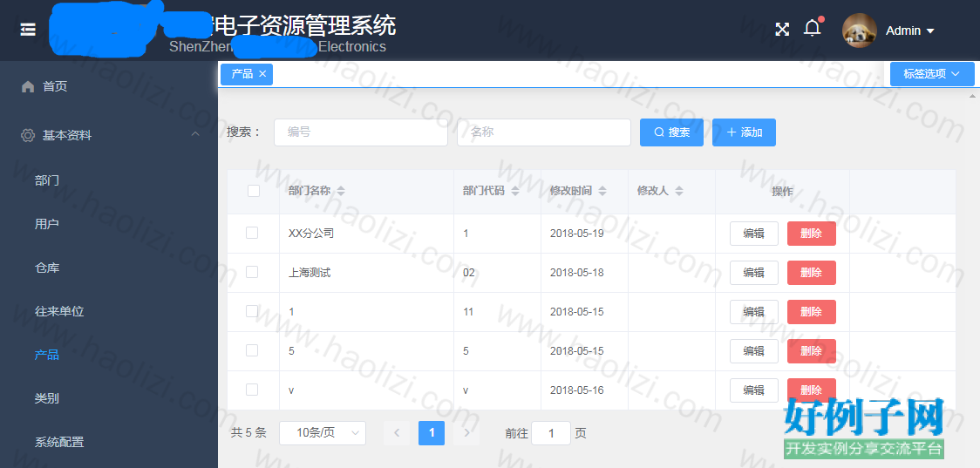This screenshot has width=980, height=468.
Task: Go to previous page arrow
Action: pos(396,432)
